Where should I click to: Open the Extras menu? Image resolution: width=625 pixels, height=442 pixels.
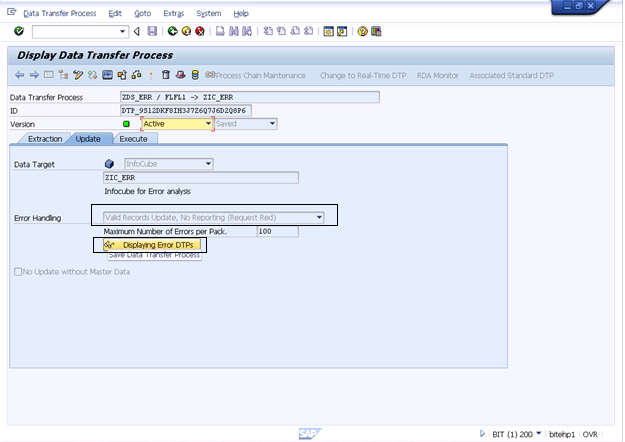(174, 14)
